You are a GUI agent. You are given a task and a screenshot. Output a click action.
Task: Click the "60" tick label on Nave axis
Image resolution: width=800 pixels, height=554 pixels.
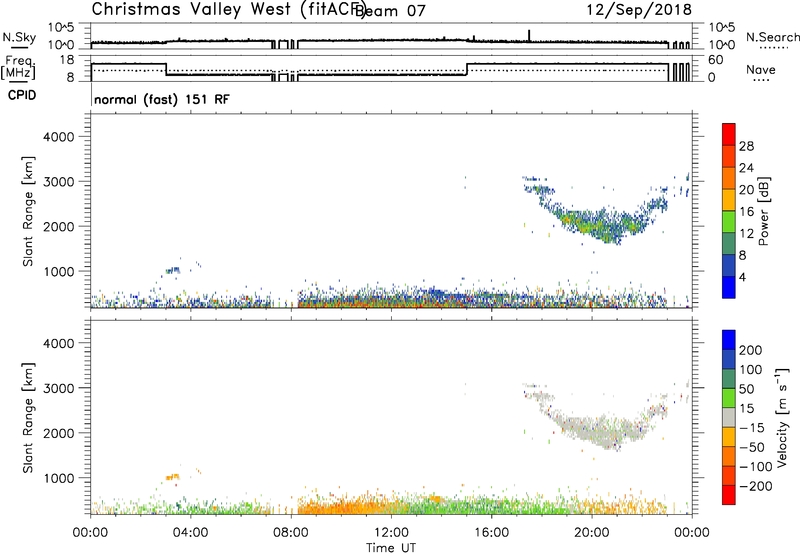pyautogui.click(x=716, y=60)
